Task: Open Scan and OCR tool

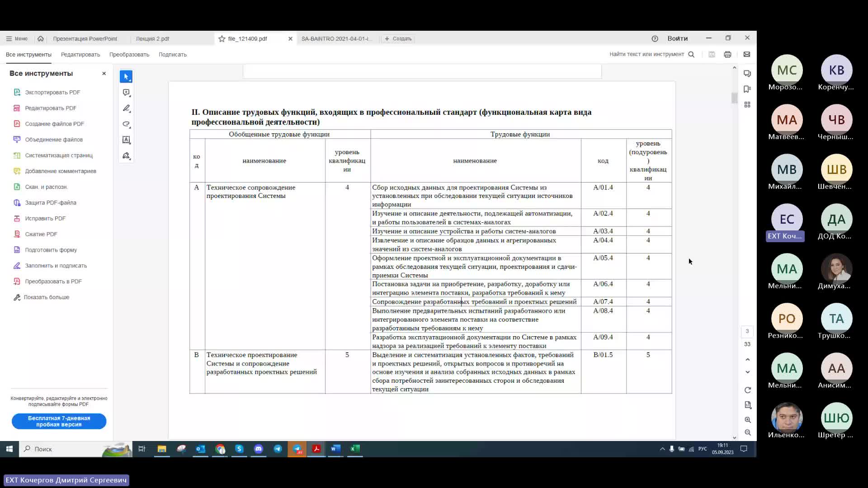Action: tap(46, 187)
